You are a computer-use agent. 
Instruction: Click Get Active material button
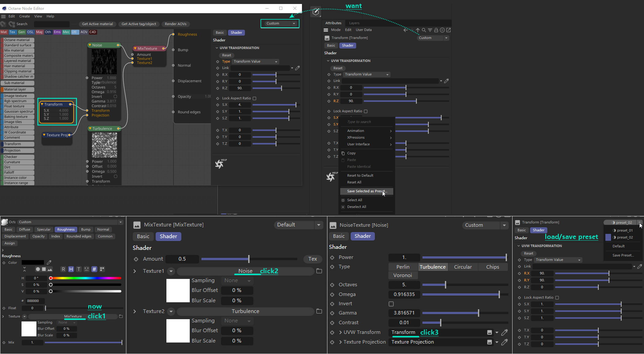(x=97, y=24)
